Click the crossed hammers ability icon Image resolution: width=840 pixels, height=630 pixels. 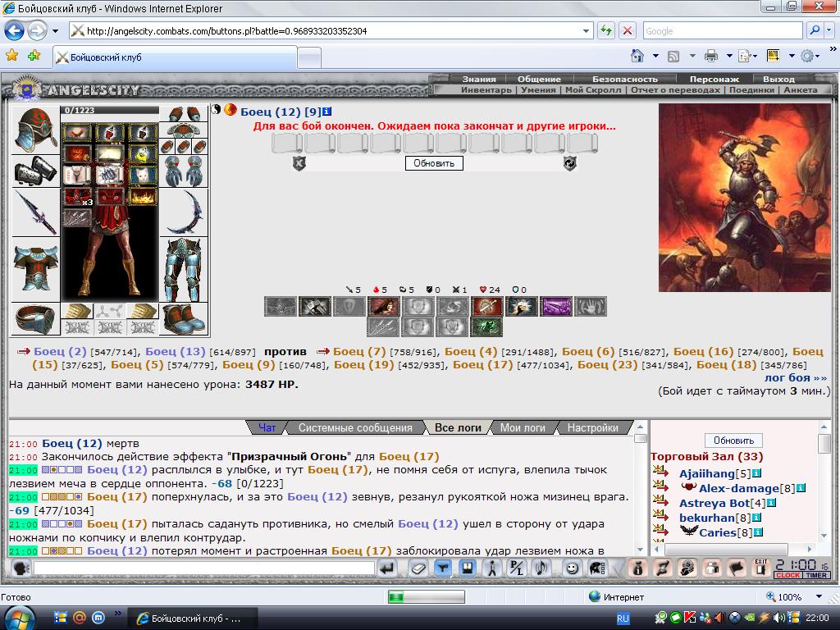(314, 307)
